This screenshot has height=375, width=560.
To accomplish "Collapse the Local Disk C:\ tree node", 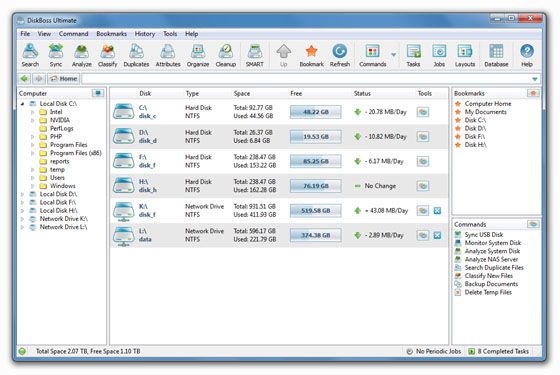I will tap(22, 104).
